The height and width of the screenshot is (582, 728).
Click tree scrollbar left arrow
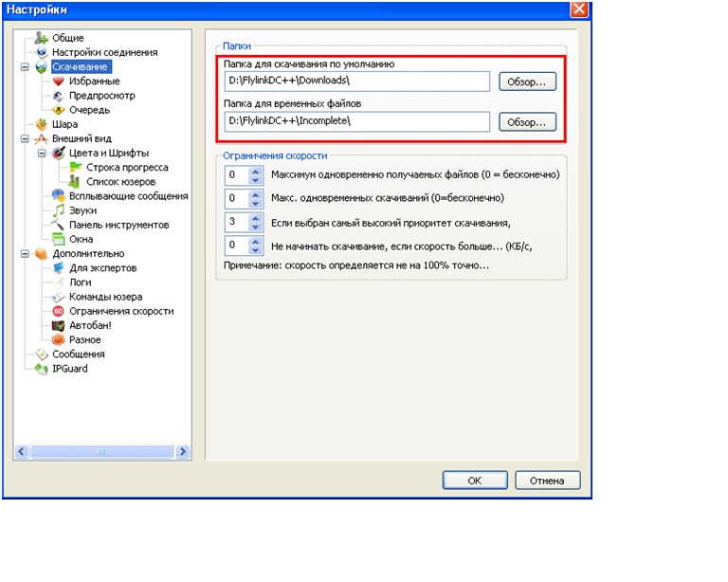(x=22, y=451)
